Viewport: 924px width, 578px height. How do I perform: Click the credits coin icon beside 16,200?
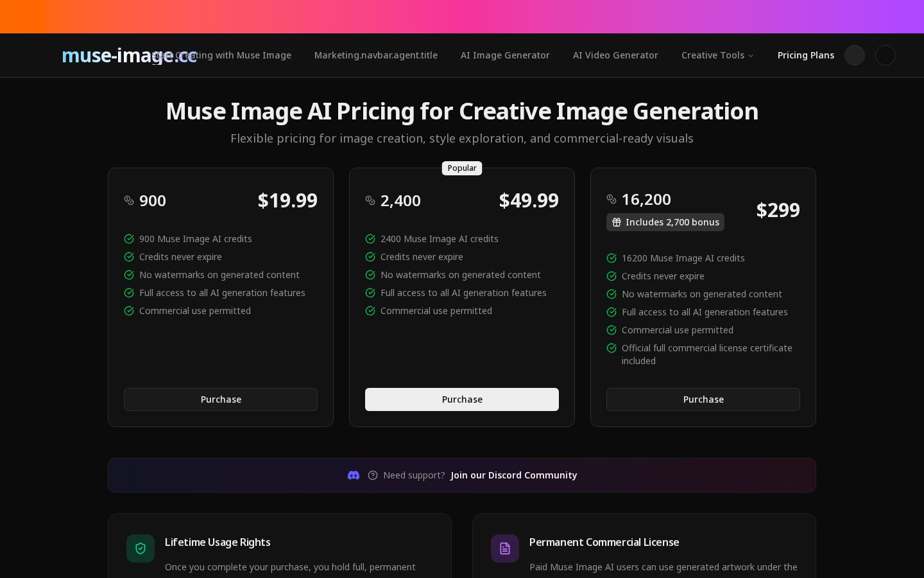612,199
